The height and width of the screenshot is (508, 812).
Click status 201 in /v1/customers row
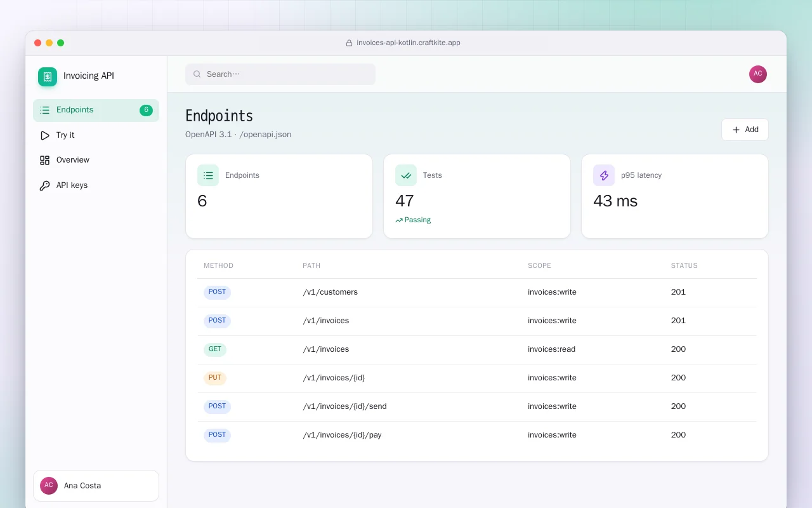[x=678, y=293]
